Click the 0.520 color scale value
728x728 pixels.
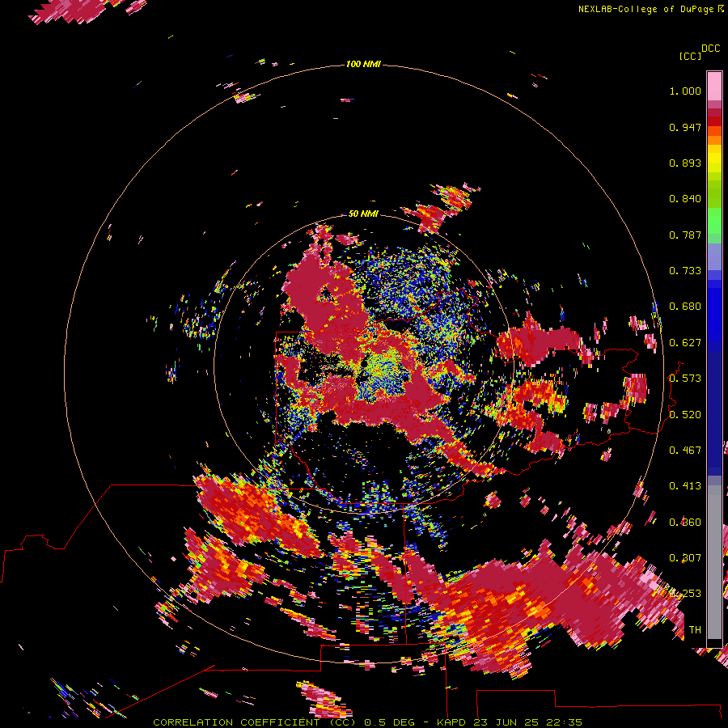click(x=685, y=415)
